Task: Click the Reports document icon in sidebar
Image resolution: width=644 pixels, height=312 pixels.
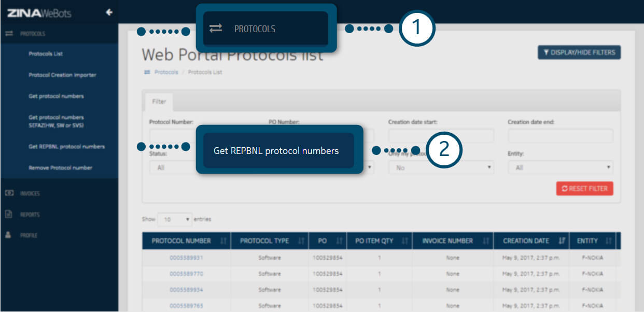Action: point(9,214)
